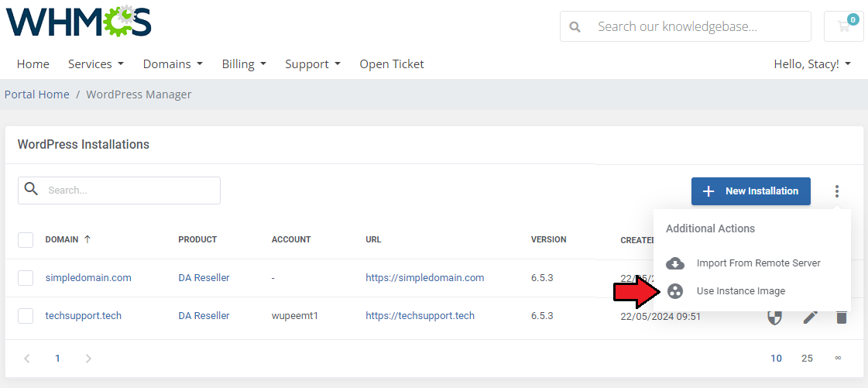Visit https://simpledomain.com URL link
This screenshot has height=388, width=868.
coord(424,278)
